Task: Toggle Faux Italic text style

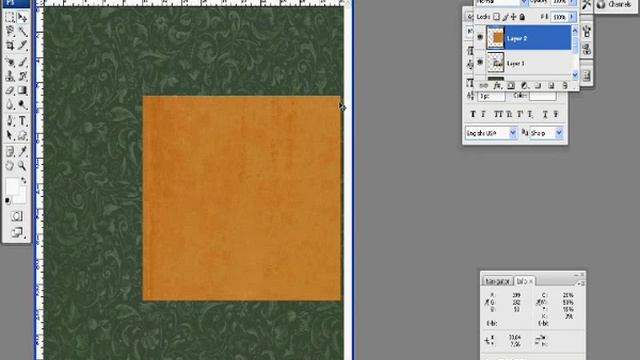Action: coord(484,115)
